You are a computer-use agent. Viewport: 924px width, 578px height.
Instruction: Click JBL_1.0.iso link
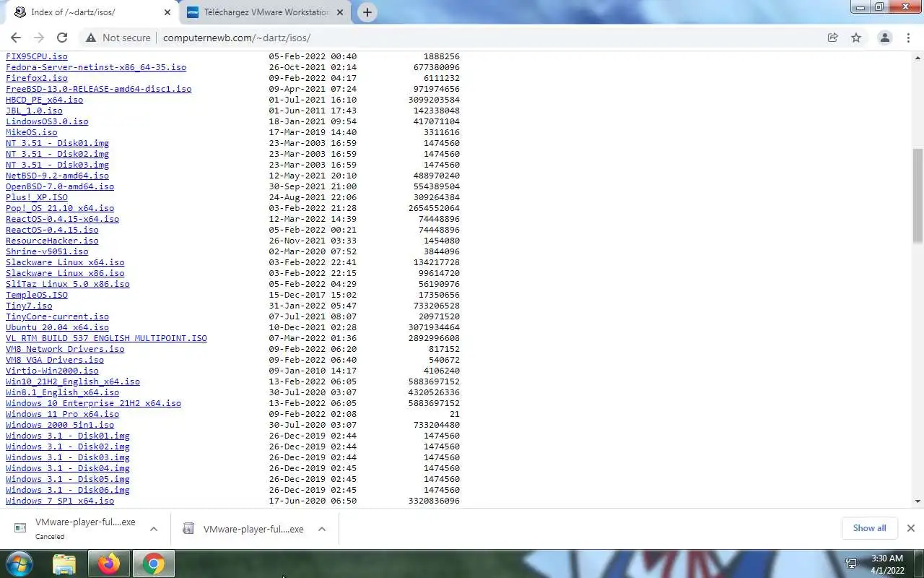pyautogui.click(x=34, y=111)
